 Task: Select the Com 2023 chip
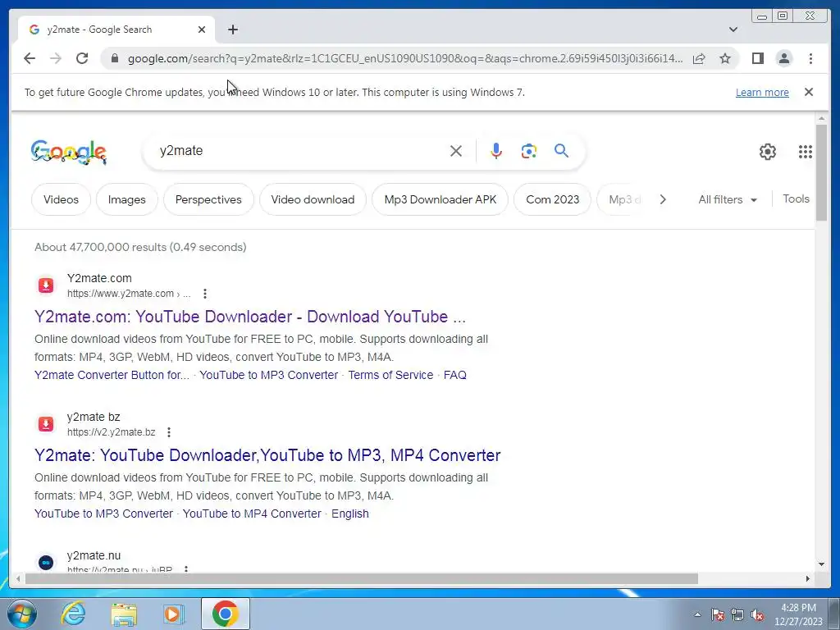click(x=552, y=199)
